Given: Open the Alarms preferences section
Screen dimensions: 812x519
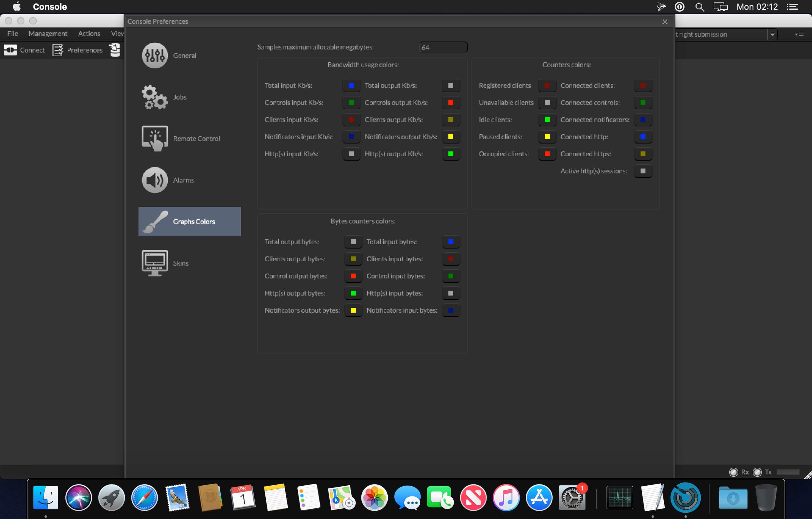Looking at the screenshot, I should coord(155,180).
